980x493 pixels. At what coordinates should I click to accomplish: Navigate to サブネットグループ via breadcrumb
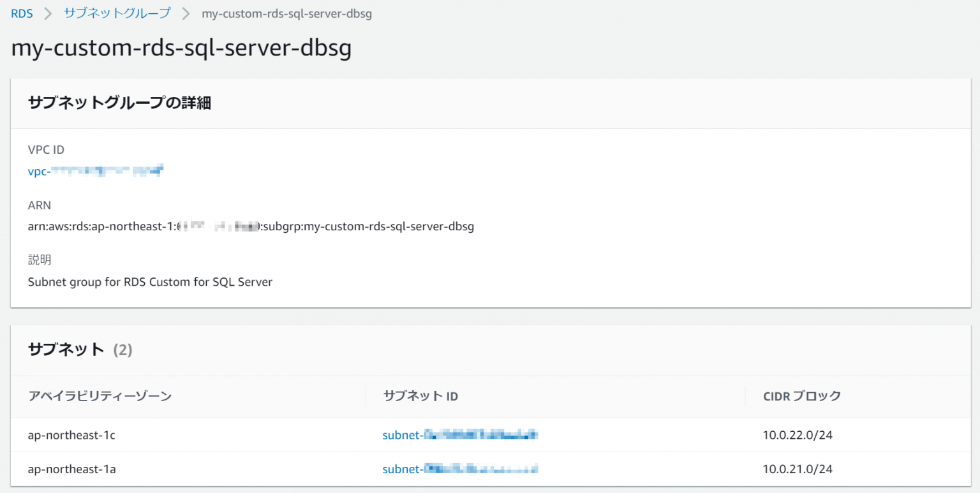click(x=115, y=13)
